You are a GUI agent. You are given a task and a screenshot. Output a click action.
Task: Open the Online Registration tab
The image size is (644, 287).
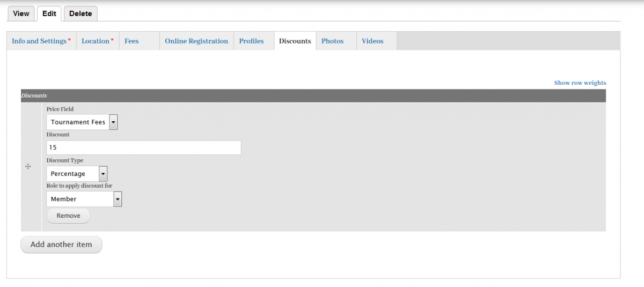(x=196, y=41)
